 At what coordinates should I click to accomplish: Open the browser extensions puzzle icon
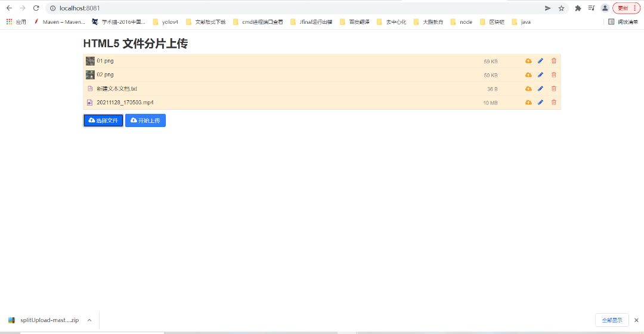(578, 8)
